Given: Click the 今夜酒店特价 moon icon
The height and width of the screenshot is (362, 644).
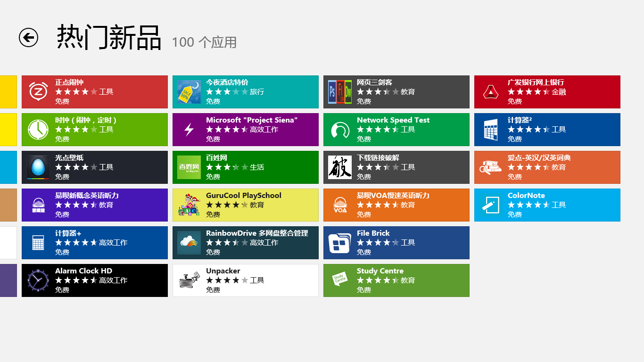Looking at the screenshot, I should click(189, 92).
